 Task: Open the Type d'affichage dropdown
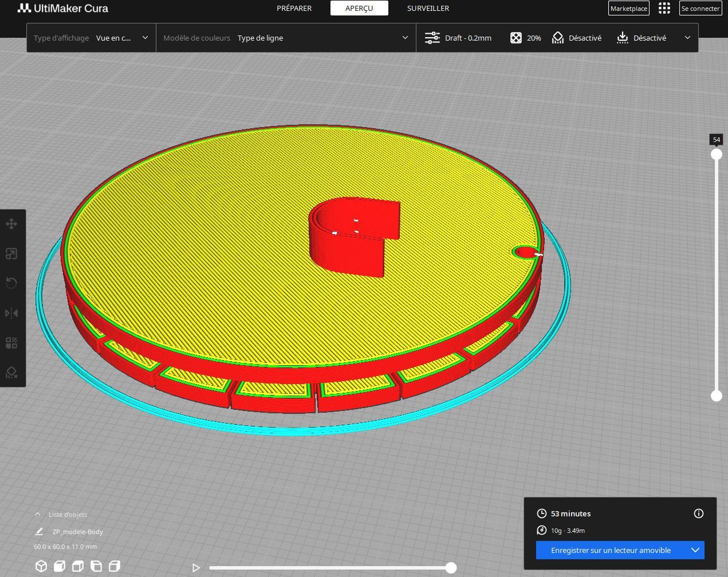91,38
